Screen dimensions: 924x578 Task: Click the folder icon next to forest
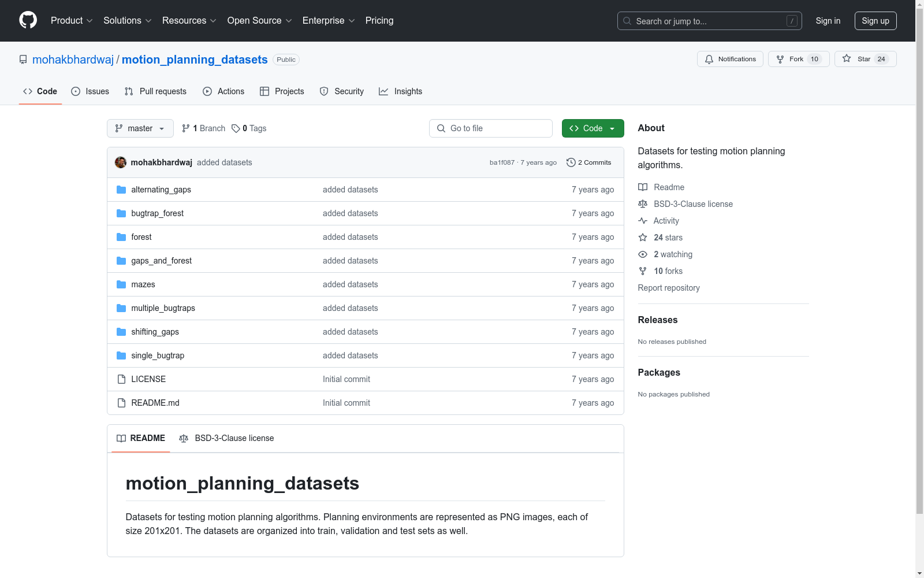(x=121, y=237)
